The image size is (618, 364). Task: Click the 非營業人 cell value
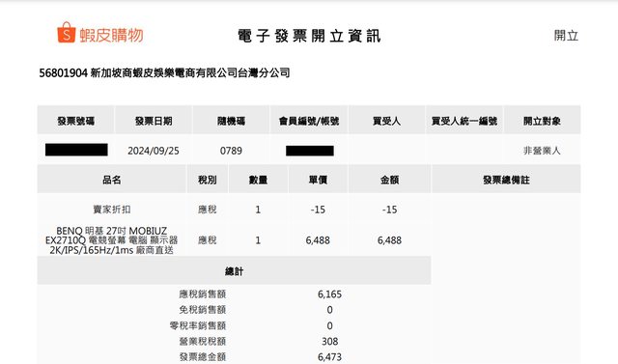tap(542, 151)
